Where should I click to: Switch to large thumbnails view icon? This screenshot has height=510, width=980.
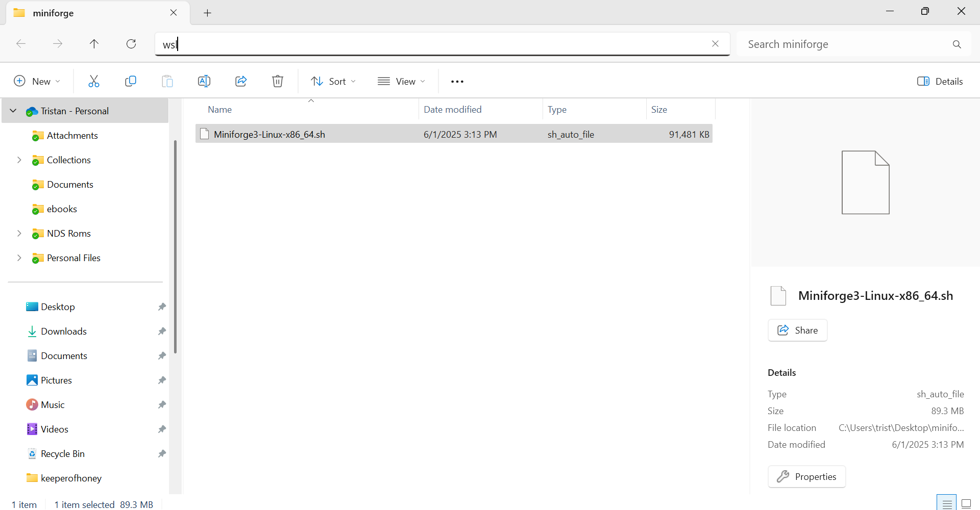tap(966, 503)
